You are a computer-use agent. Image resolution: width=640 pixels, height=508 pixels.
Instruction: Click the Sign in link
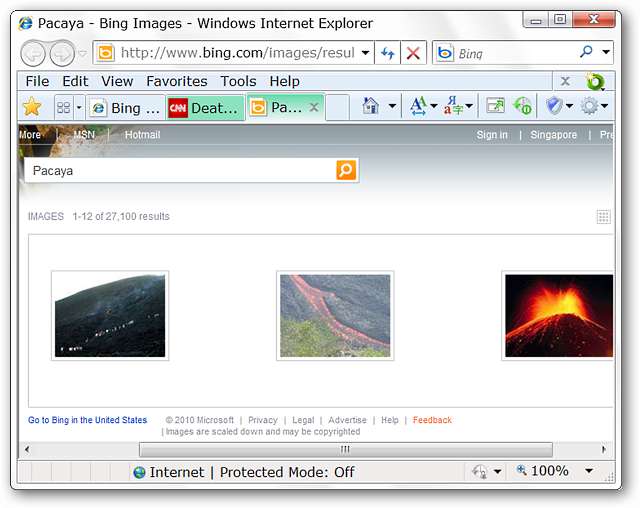click(x=491, y=135)
